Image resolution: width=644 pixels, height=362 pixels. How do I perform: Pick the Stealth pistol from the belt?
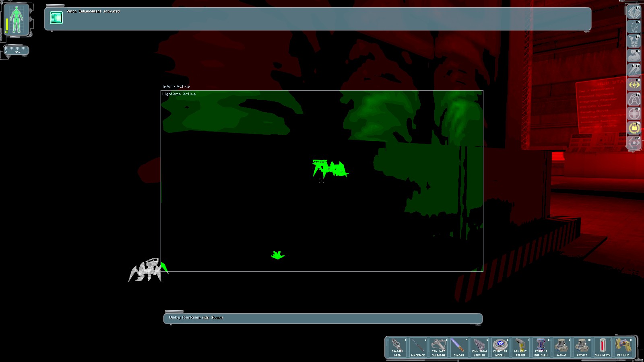[x=480, y=348]
